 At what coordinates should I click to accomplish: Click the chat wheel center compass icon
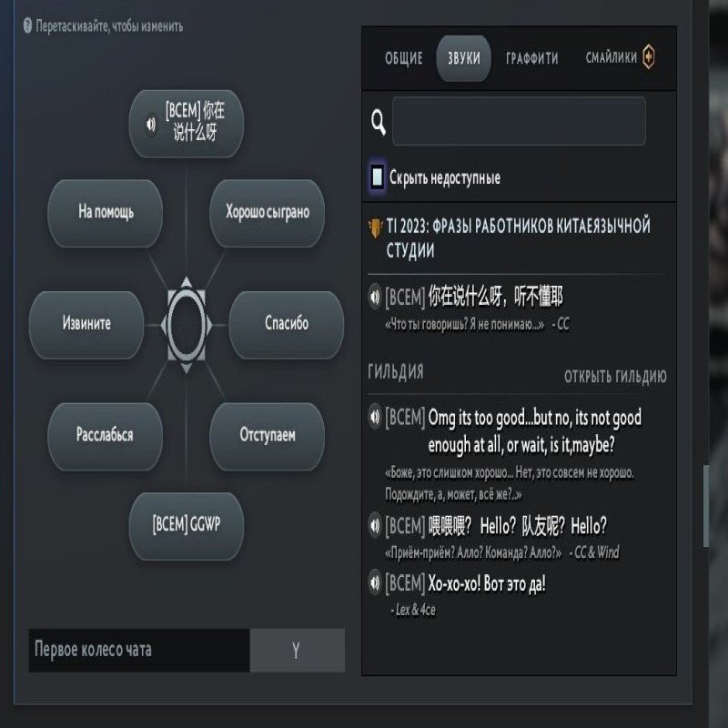(x=187, y=325)
